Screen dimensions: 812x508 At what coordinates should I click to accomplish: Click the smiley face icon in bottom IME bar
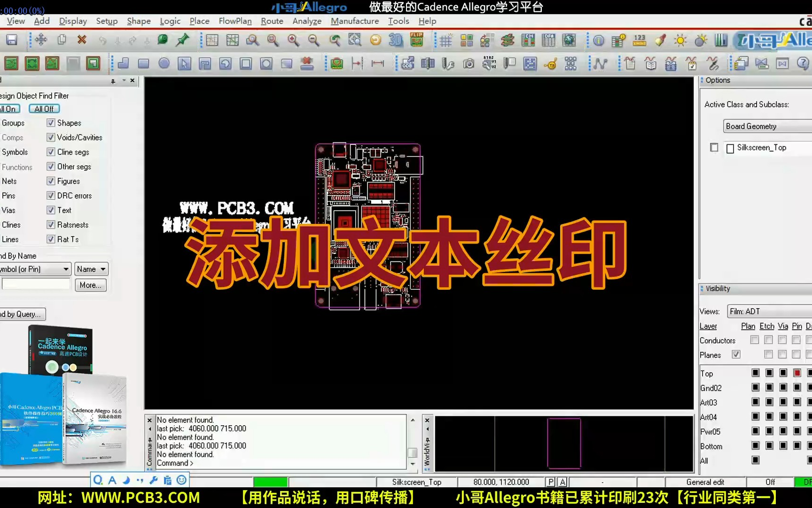click(181, 480)
